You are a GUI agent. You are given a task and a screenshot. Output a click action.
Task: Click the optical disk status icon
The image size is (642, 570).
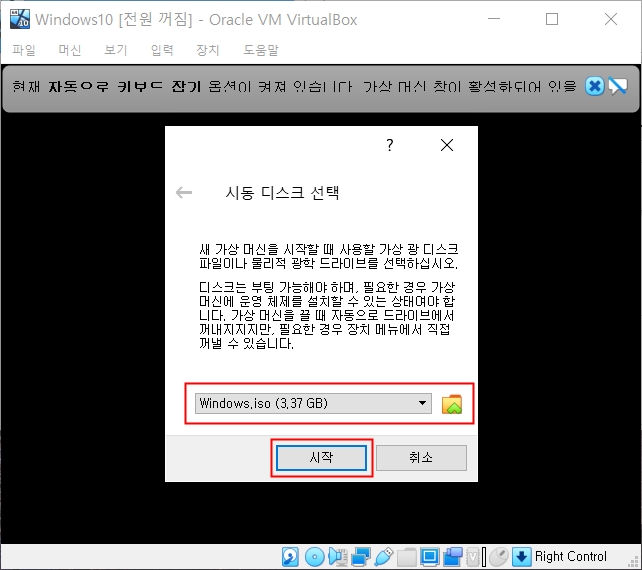pos(314,556)
